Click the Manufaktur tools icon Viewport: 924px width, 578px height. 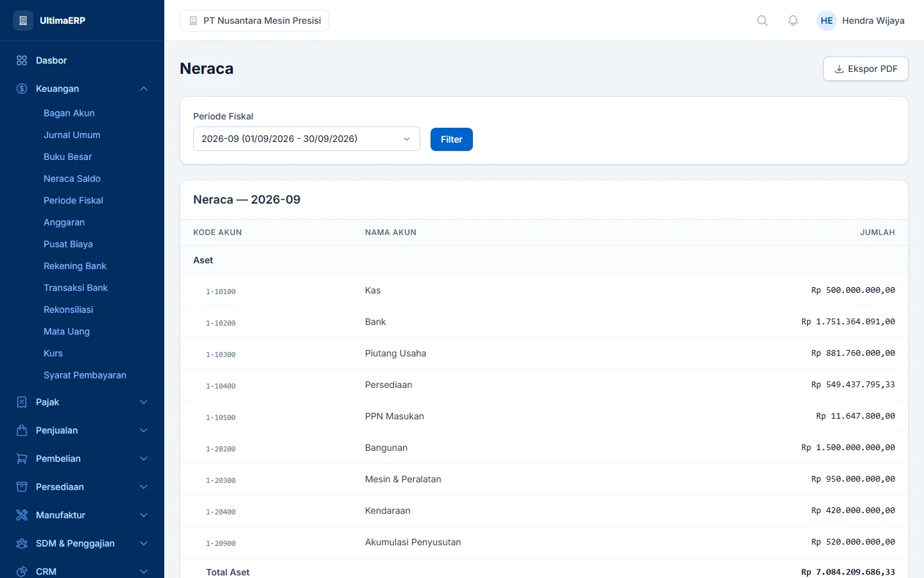22,515
